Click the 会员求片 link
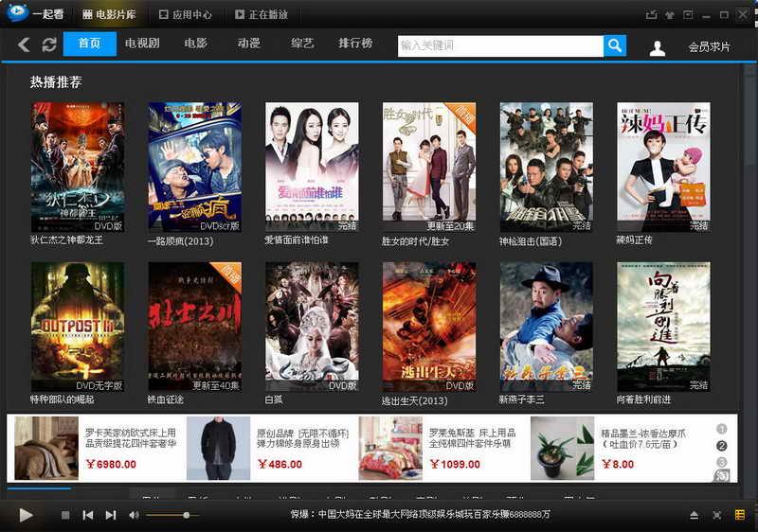 click(x=709, y=46)
